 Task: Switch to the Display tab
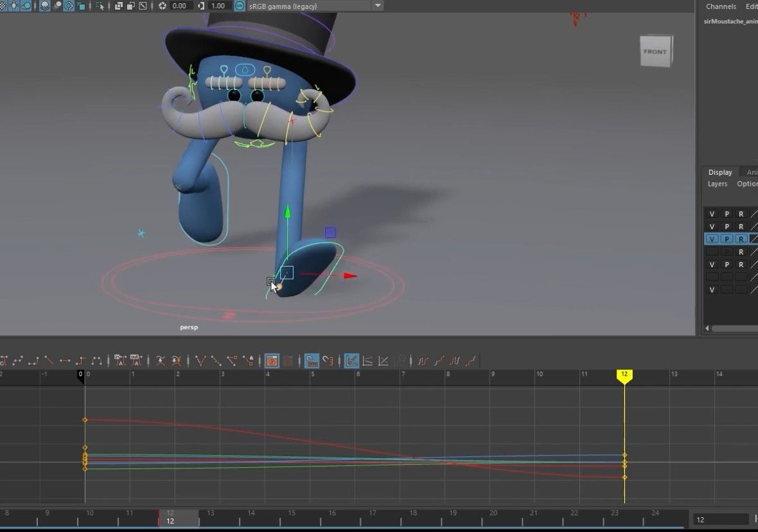[x=720, y=172]
